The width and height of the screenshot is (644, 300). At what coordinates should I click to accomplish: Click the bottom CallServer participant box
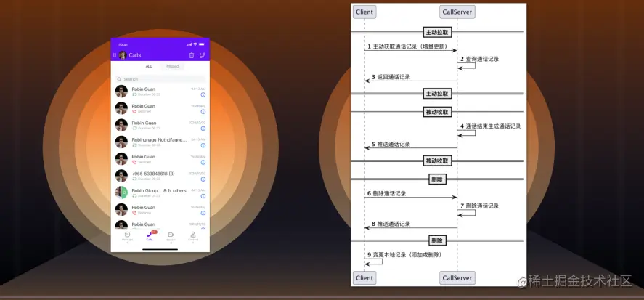457,277
